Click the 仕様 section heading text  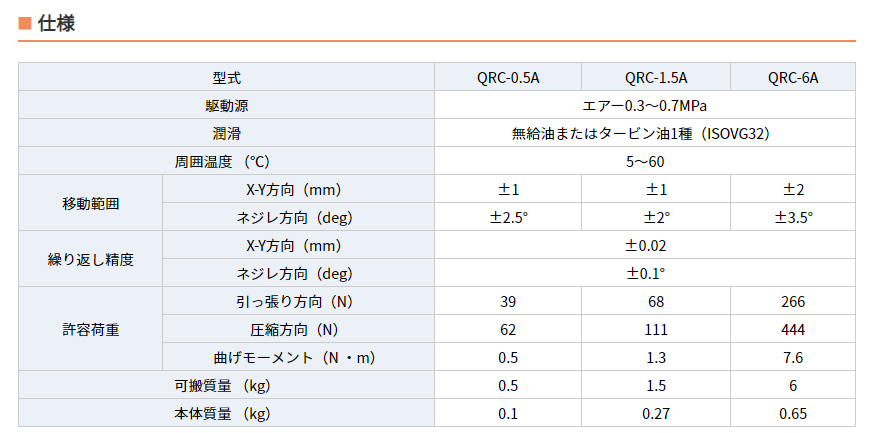(56, 23)
